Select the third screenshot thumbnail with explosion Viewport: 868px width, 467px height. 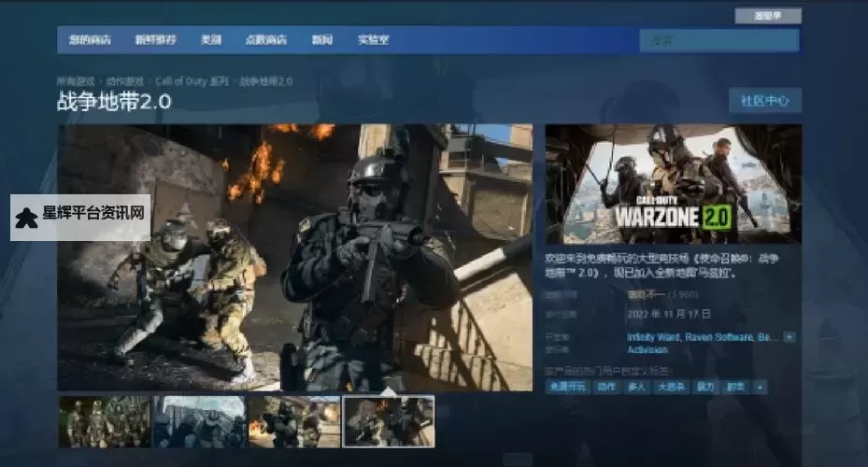[294, 421]
